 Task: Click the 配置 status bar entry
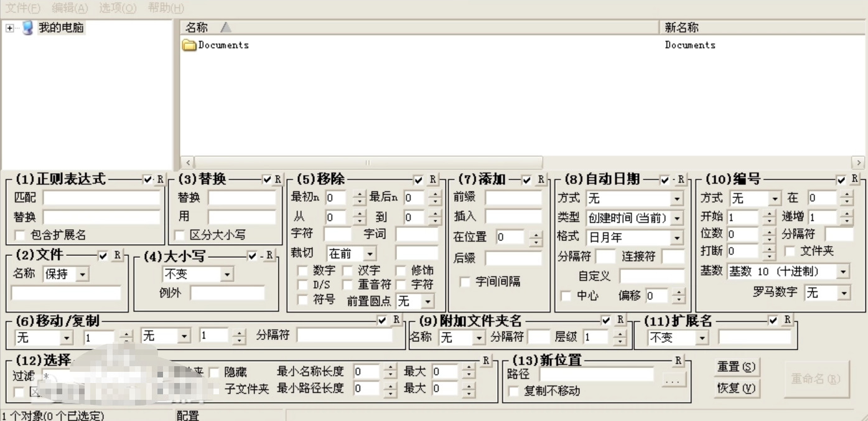click(x=188, y=415)
